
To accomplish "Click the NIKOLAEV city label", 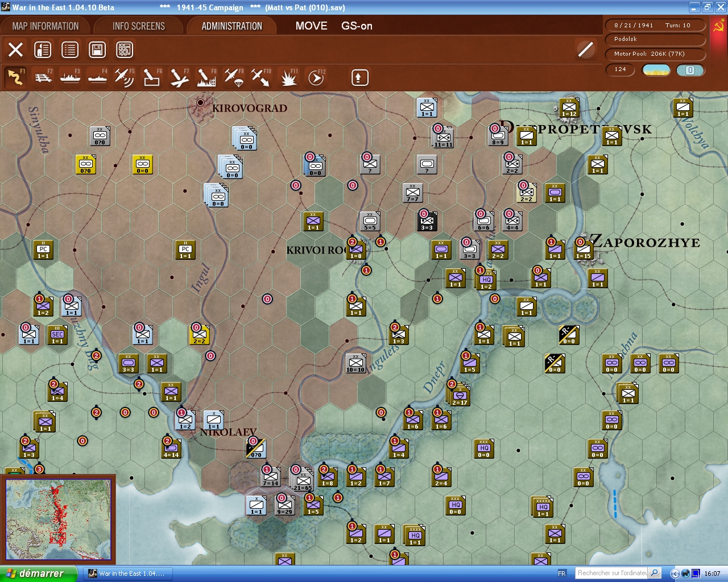I will (x=229, y=432).
